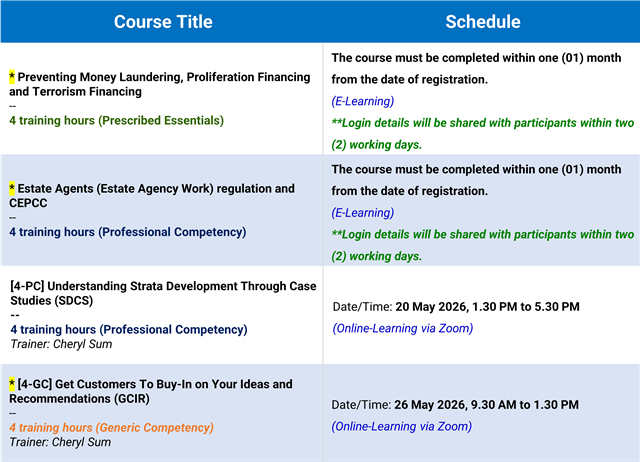Click Online-Learning via Zoom for the 26 May session
Viewport: 640px width, 462px height.
(402, 426)
